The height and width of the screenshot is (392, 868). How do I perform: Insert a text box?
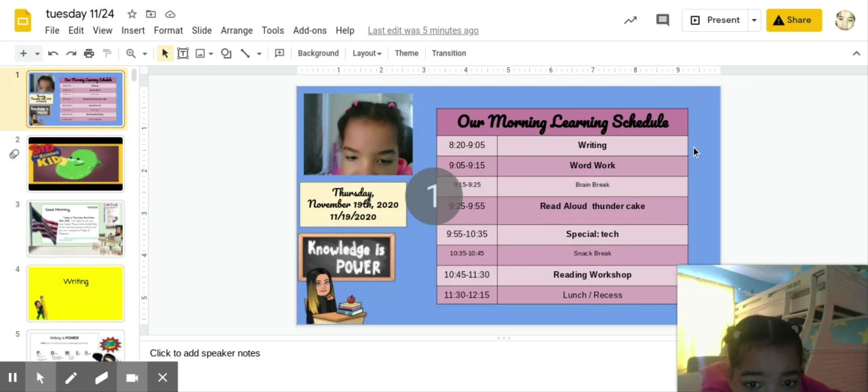[x=182, y=53]
